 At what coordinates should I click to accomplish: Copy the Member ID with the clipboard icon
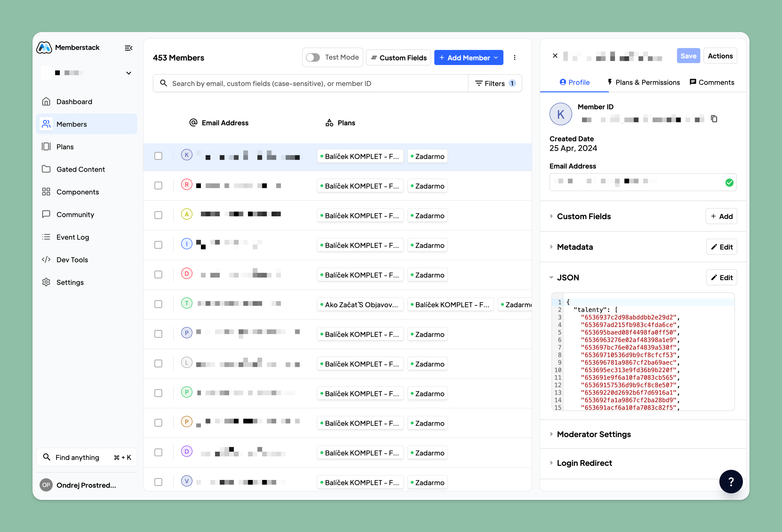point(714,119)
